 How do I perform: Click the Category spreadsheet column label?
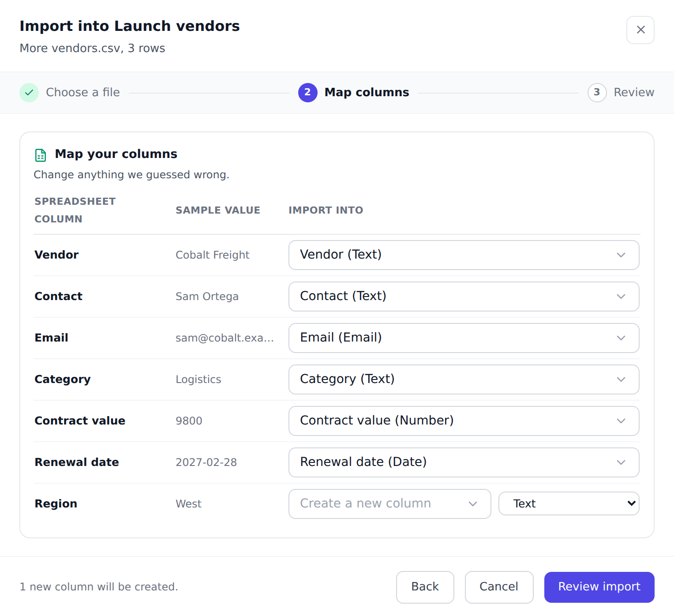(63, 379)
